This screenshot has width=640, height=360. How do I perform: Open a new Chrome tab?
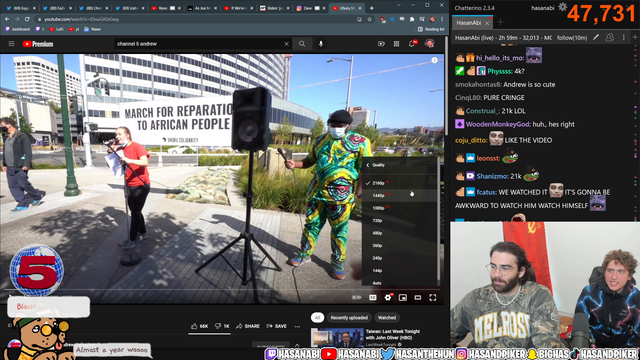[371, 8]
